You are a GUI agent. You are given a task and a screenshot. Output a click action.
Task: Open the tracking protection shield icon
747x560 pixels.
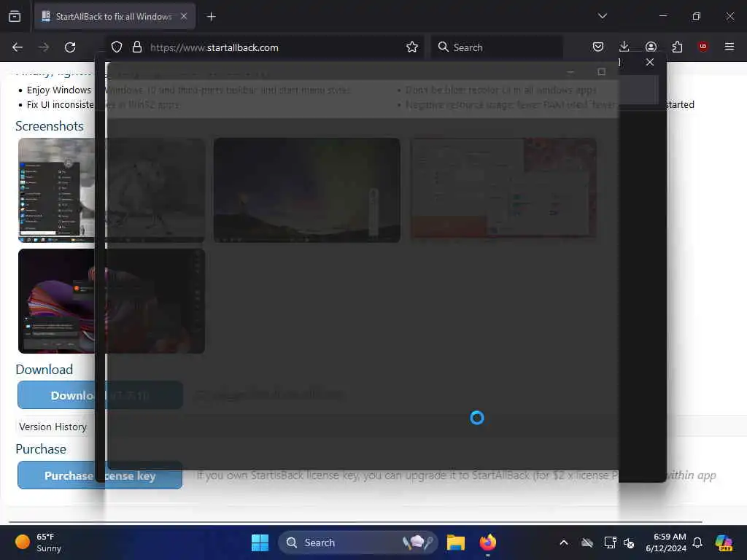point(117,47)
